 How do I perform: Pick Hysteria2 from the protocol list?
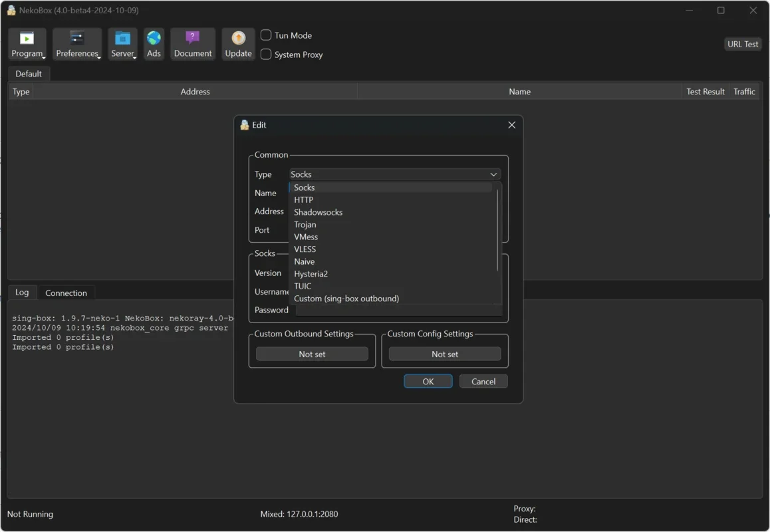(x=311, y=274)
